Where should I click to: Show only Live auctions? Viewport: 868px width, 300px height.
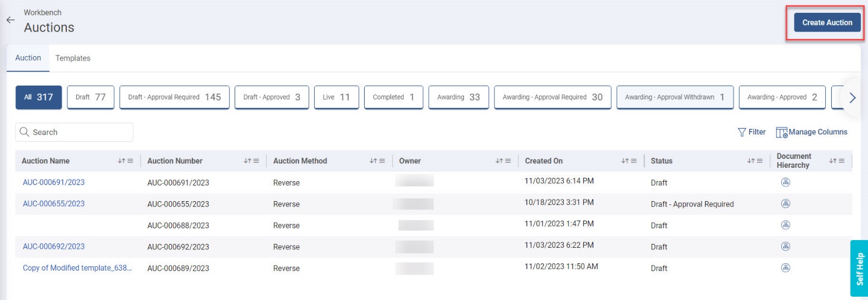click(336, 97)
